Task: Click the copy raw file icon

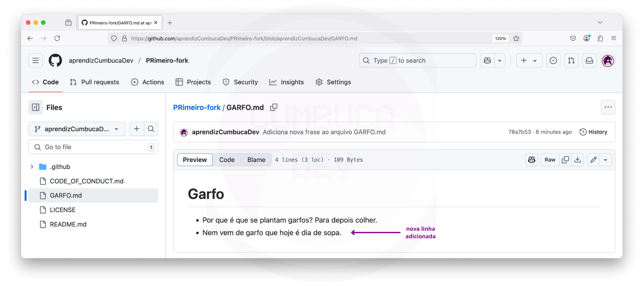Action: click(565, 160)
